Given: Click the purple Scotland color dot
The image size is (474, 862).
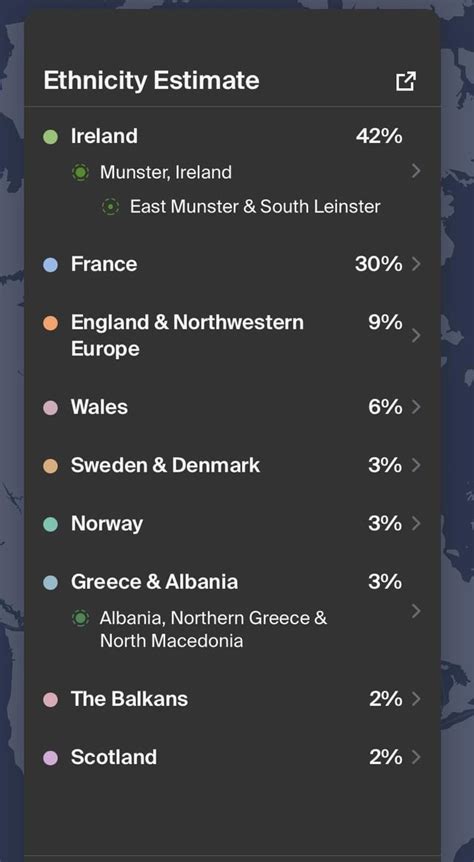Looking at the screenshot, I should pyautogui.click(x=51, y=758).
